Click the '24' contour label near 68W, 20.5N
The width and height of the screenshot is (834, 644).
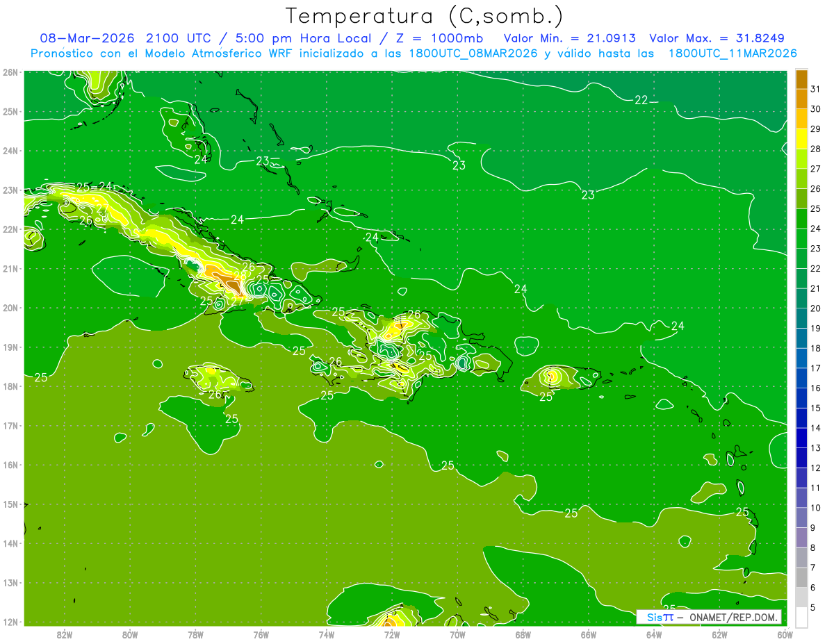pos(521,289)
